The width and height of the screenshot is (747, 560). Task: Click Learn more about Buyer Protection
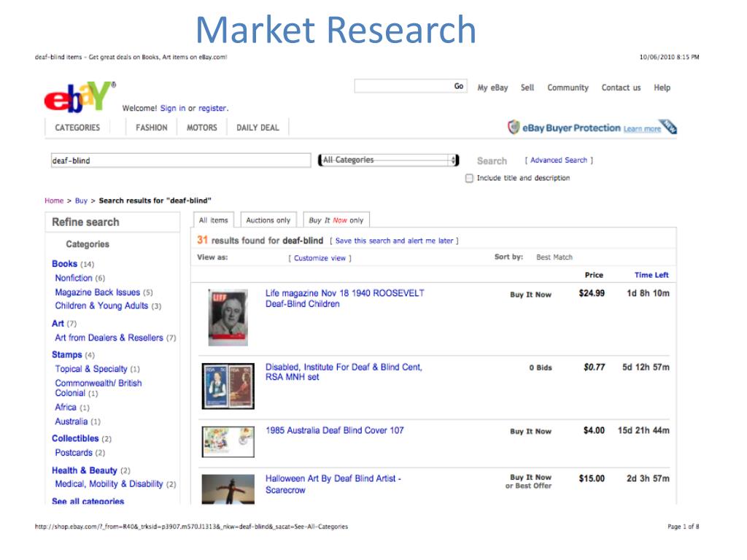click(642, 129)
